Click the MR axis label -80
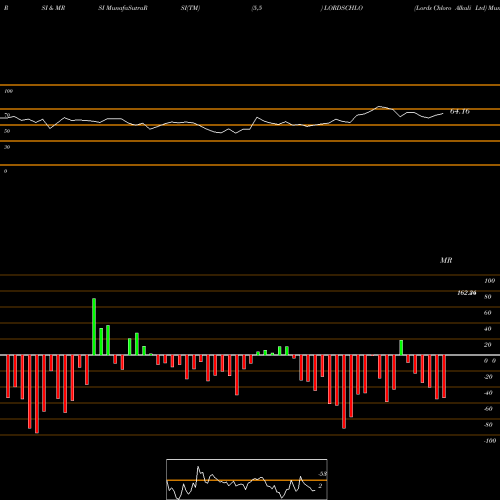This screenshot has height=500, width=500. point(488,425)
